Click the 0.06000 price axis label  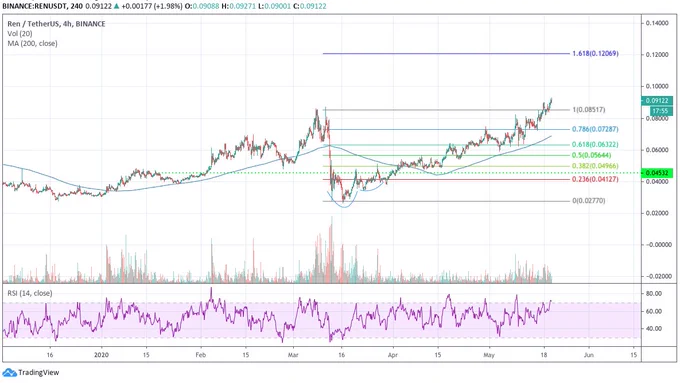(x=657, y=150)
